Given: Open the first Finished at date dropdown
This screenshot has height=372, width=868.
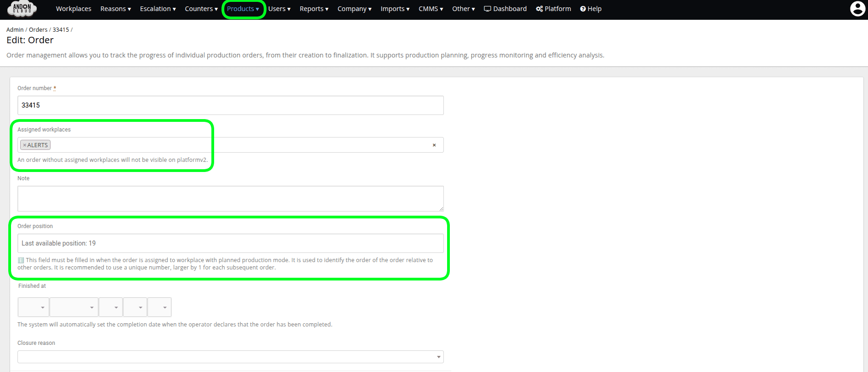Looking at the screenshot, I should click(x=33, y=307).
